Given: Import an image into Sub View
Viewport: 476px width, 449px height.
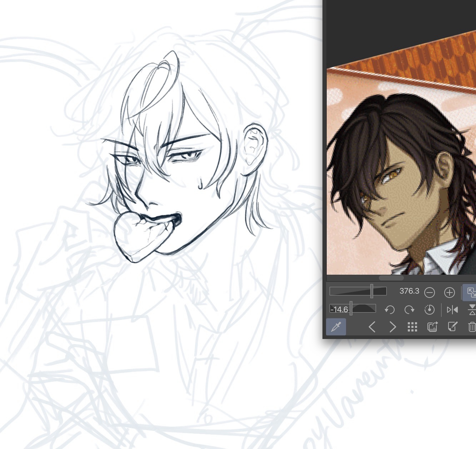Looking at the screenshot, I should pyautogui.click(x=432, y=326).
